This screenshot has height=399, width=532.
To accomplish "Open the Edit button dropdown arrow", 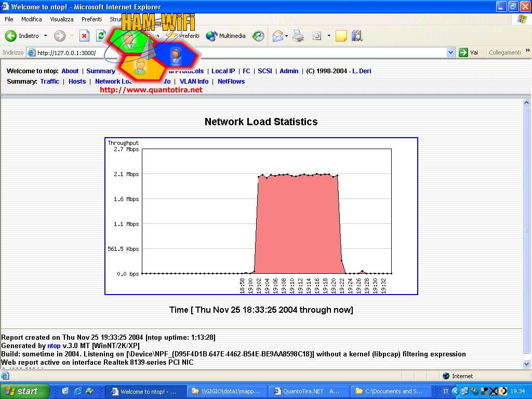I will [329, 36].
